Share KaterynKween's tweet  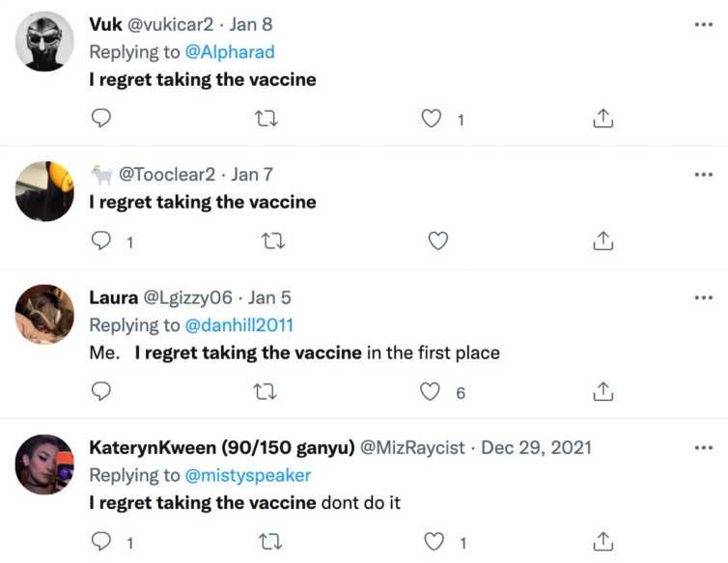[602, 542]
